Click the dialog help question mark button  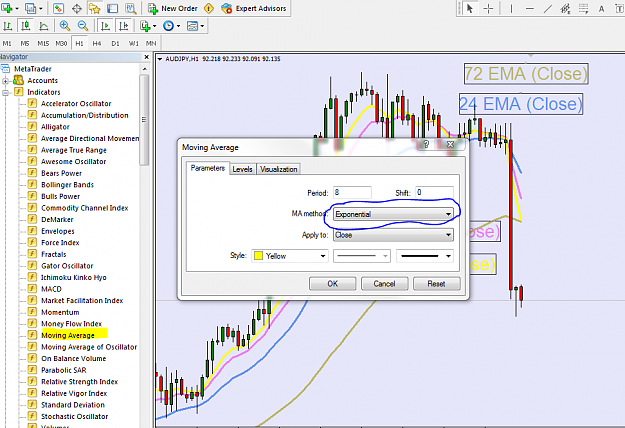click(426, 144)
